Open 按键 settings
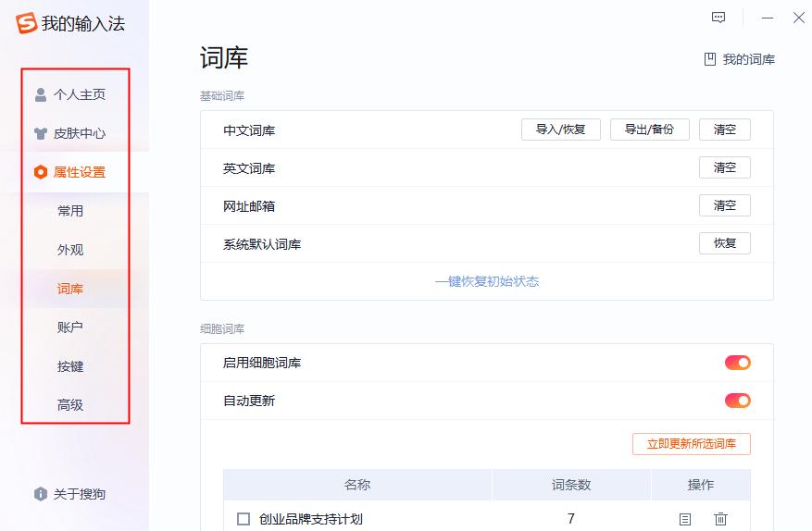The height and width of the screenshot is (531, 812). pos(70,366)
